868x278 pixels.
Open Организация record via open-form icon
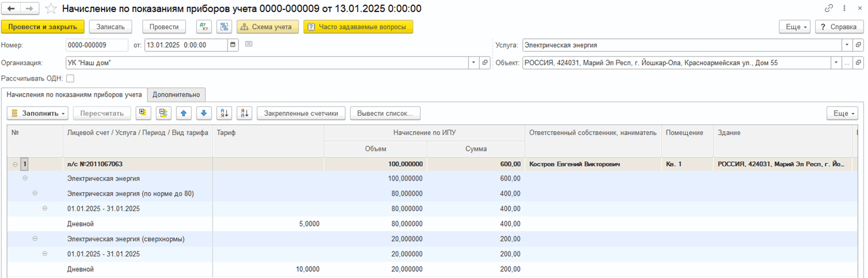point(484,63)
